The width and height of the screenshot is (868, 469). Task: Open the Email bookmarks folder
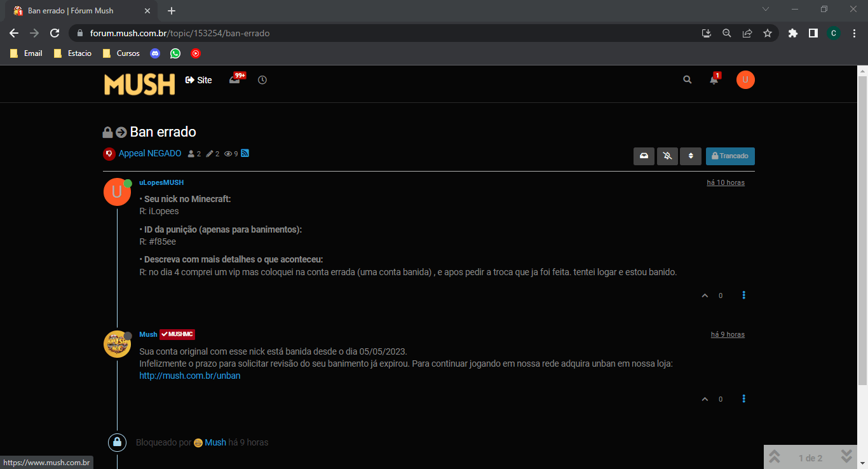(26, 53)
